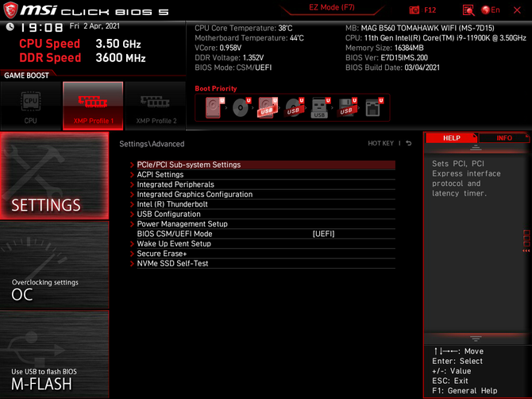Image resolution: width=532 pixels, height=399 pixels.
Task: Open the SETTINGS section
Action: coord(54,176)
